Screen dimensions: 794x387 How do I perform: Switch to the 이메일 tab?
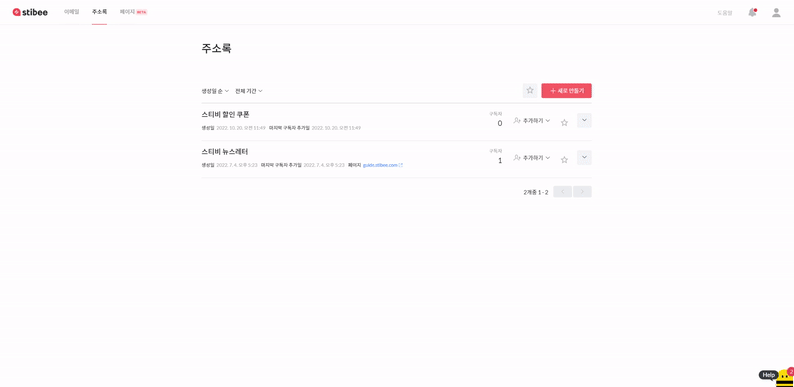(71, 12)
